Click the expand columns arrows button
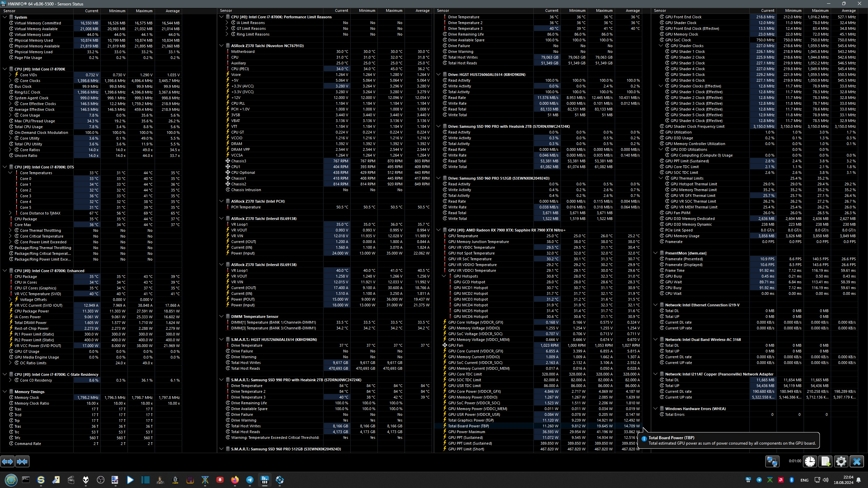868x488 pixels. click(7, 461)
